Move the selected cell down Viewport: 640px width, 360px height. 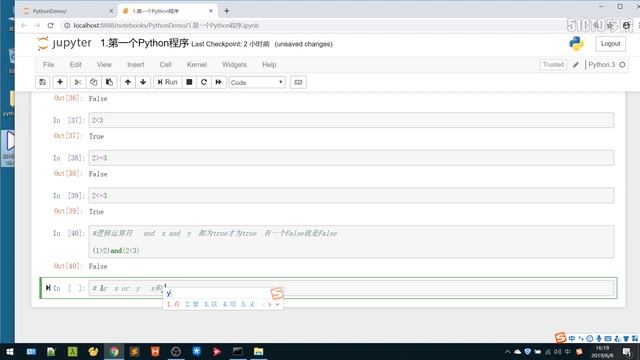point(143,82)
